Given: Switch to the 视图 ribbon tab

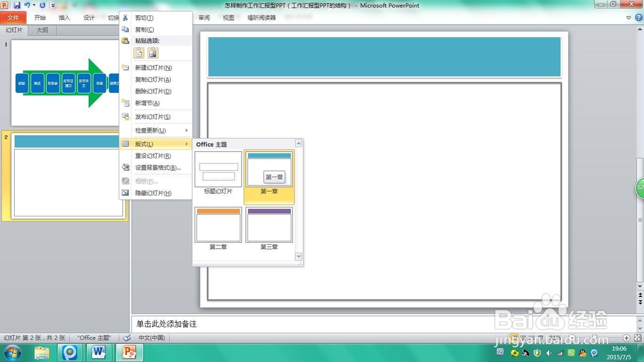Looking at the screenshot, I should (229, 17).
